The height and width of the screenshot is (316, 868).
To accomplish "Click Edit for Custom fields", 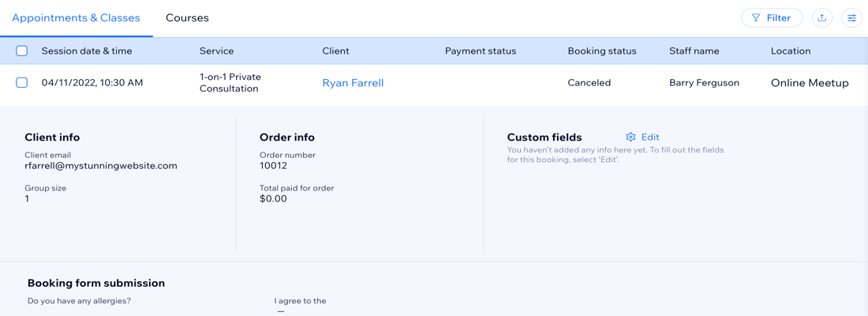I will (650, 137).
